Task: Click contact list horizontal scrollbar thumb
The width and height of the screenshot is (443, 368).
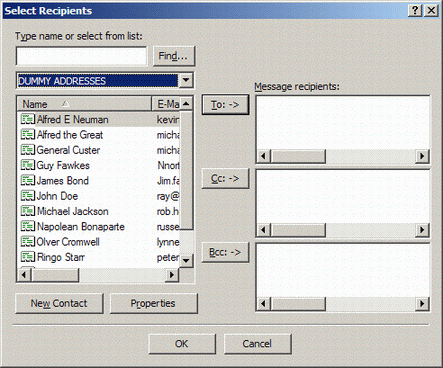Action: [x=55, y=275]
